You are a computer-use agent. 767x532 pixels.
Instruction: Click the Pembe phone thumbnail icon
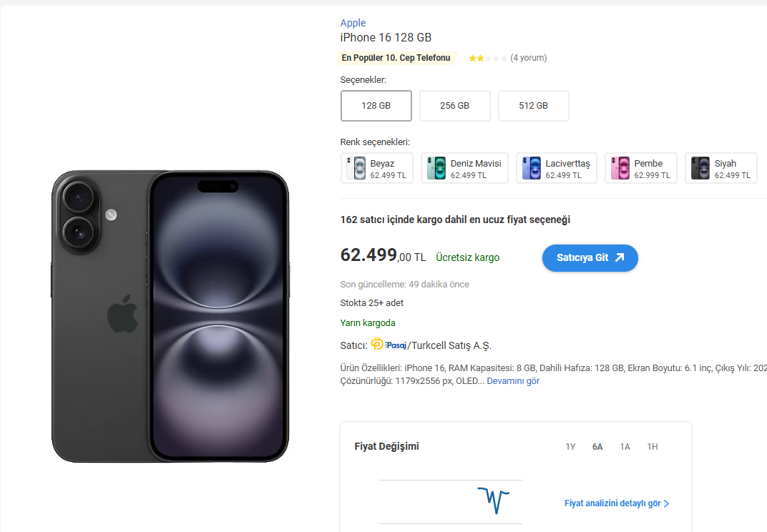tap(620, 168)
